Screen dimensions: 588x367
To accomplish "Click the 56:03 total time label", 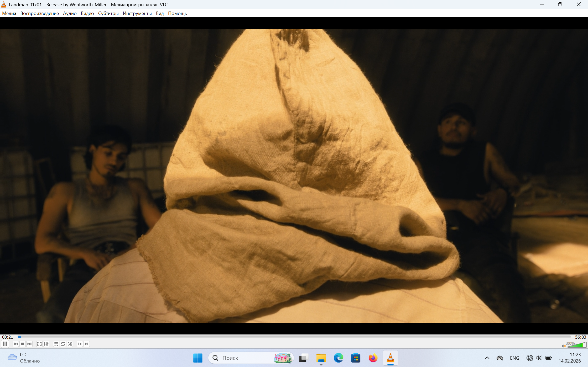I will (580, 337).
